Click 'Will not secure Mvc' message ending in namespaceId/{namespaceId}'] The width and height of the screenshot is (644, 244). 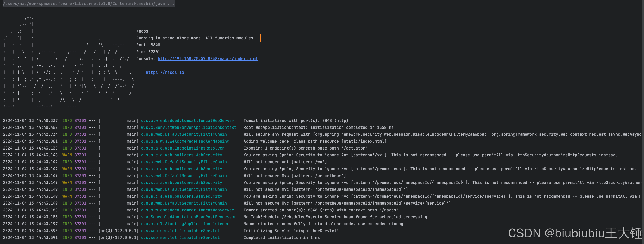(326, 189)
